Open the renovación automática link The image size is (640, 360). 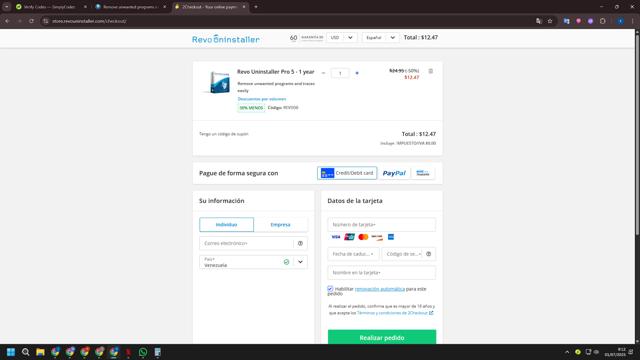pyautogui.click(x=380, y=289)
